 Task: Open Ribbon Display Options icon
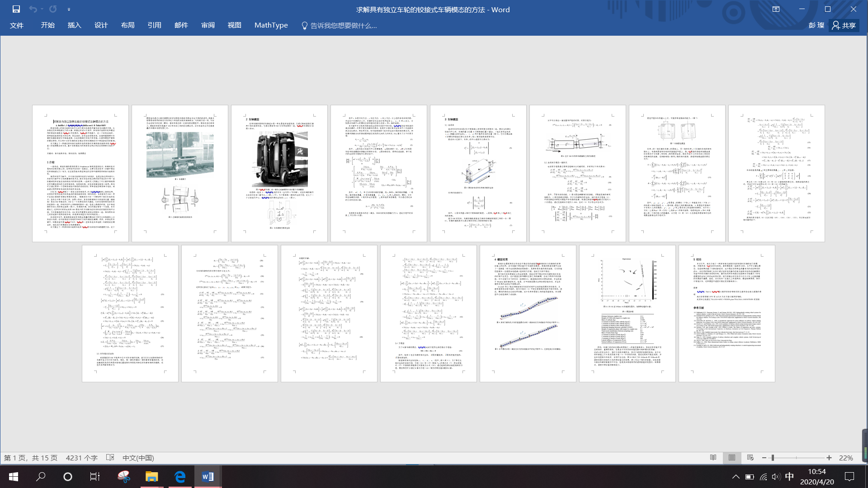[776, 9]
